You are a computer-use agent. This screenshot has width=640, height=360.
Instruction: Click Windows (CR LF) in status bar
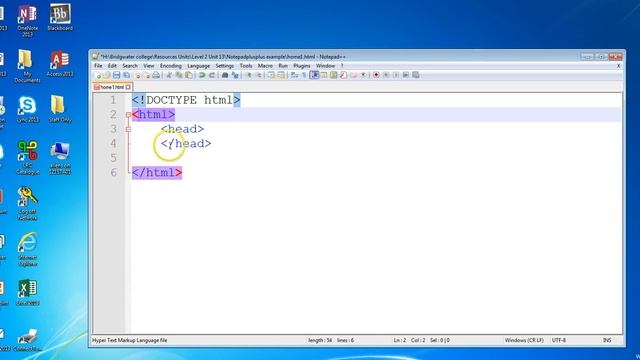(524, 340)
